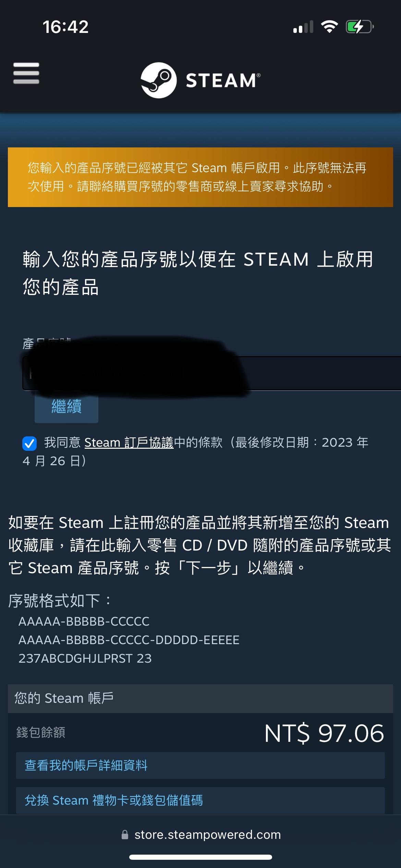Tap the STEAM wordmark in the header

[x=223, y=81]
